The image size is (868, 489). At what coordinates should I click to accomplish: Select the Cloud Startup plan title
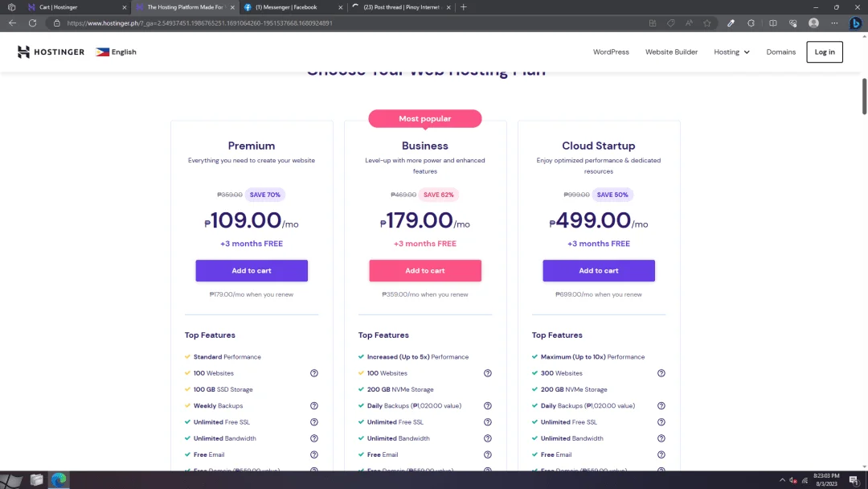click(599, 146)
